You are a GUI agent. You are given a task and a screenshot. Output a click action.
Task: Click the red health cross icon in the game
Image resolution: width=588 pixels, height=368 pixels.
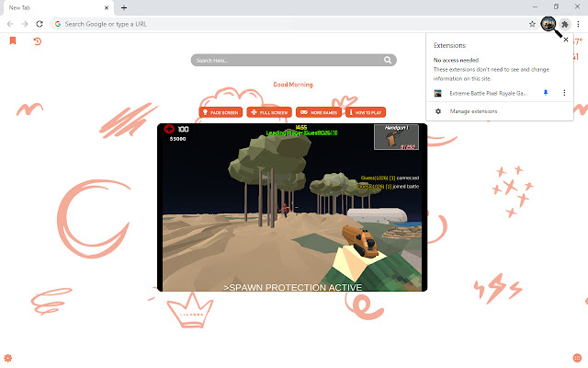[x=169, y=129]
